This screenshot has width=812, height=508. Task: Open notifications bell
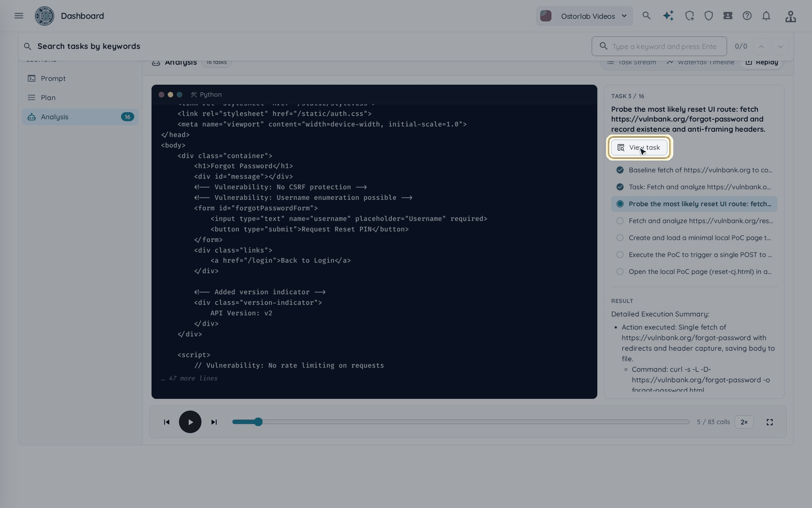766,16
